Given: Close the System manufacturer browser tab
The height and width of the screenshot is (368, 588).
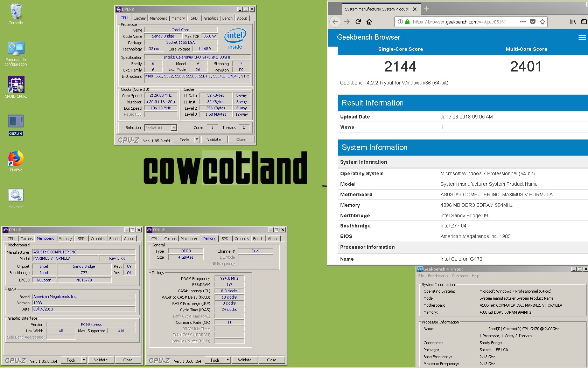Looking at the screenshot, I should pos(415,9).
